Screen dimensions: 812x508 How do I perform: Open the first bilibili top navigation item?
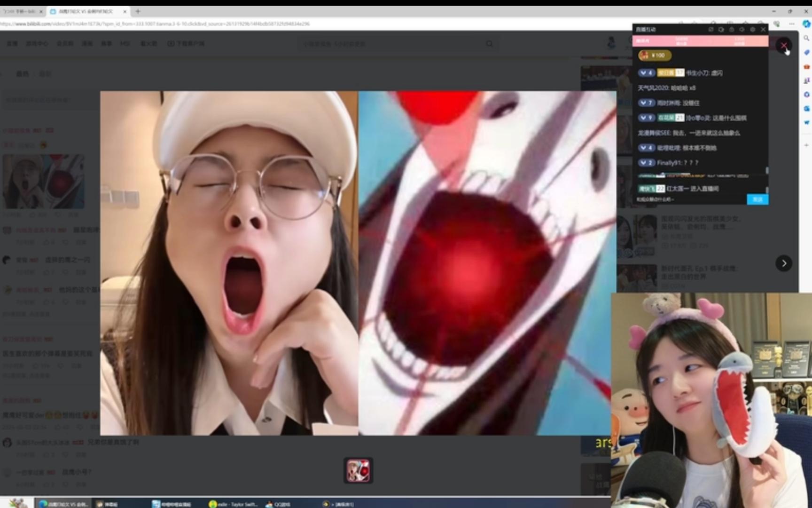tap(12, 44)
